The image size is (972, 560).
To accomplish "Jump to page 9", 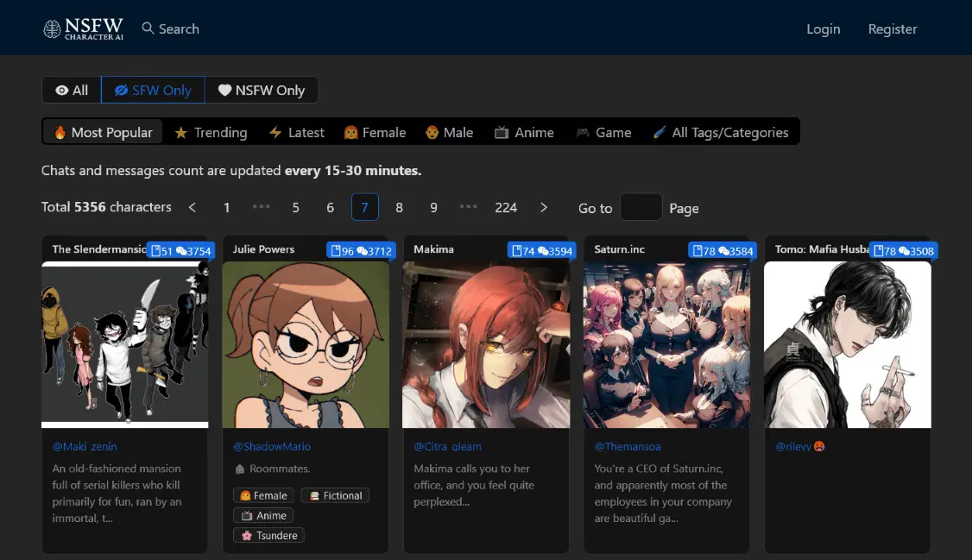I will pyautogui.click(x=434, y=208).
